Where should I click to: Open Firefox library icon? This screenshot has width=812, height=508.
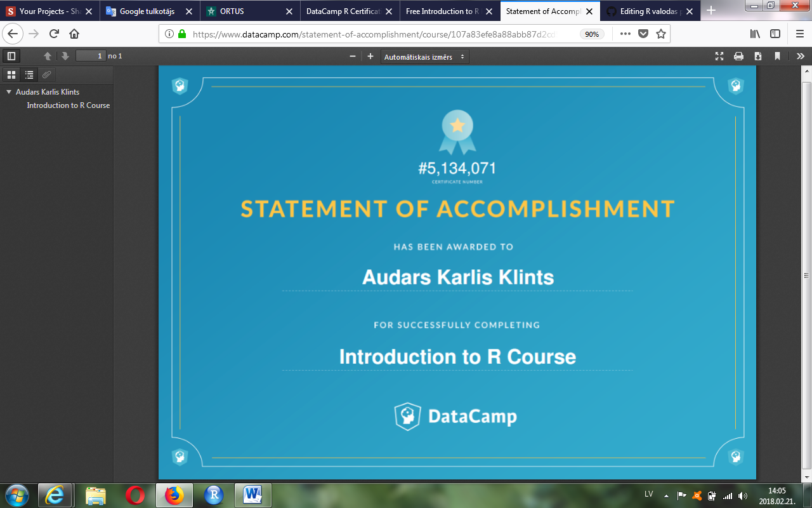click(755, 34)
